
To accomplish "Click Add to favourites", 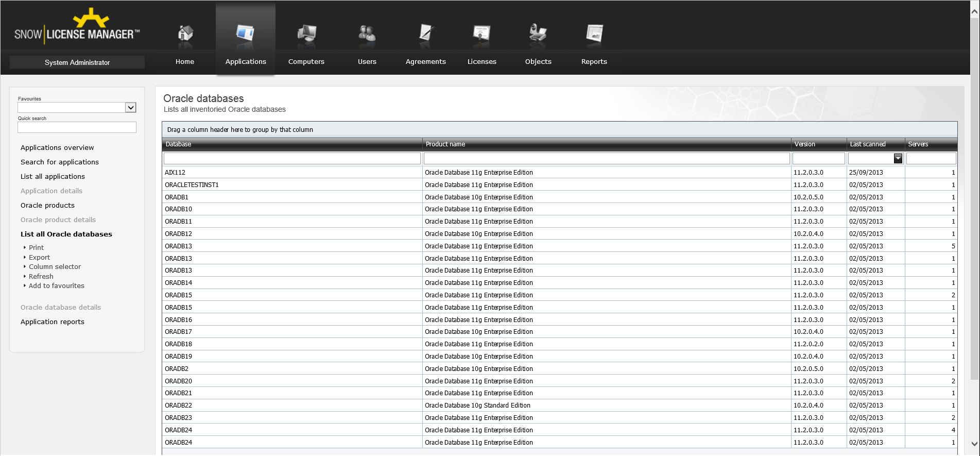I will pos(57,286).
